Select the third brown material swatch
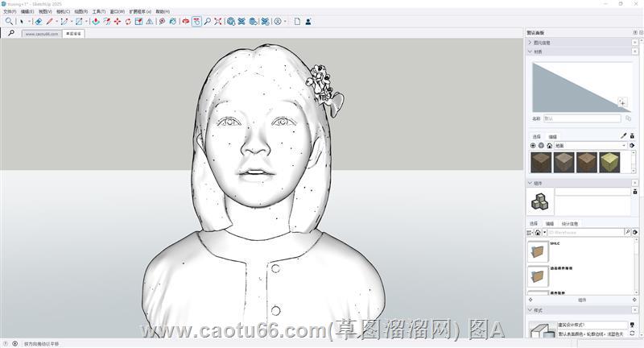The image size is (644, 348). (587, 162)
